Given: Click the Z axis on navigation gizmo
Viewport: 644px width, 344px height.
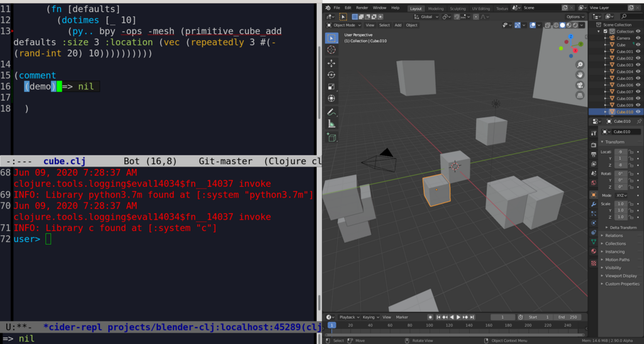Looking at the screenshot, I should 571,36.
